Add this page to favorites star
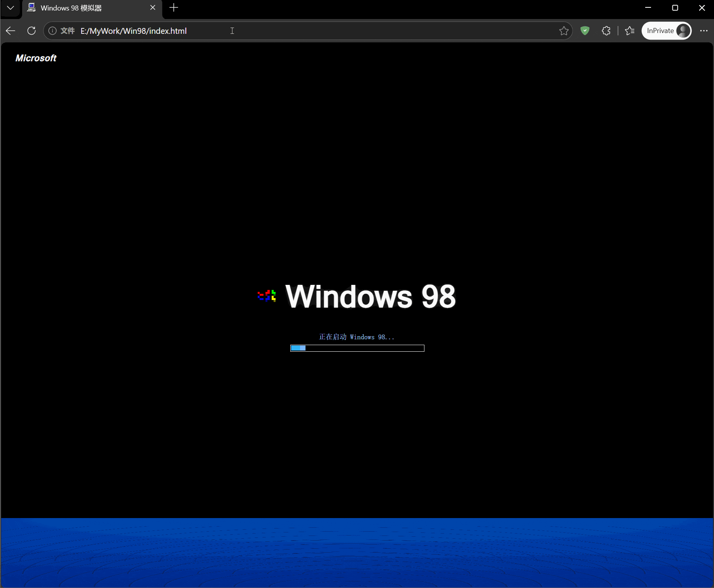The width and height of the screenshot is (714, 588). pos(564,31)
